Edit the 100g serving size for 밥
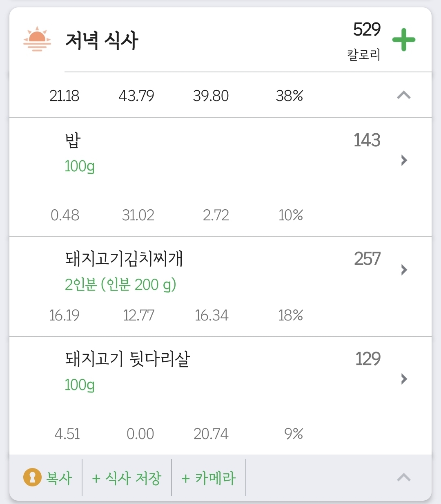The width and height of the screenshot is (441, 504). [80, 166]
